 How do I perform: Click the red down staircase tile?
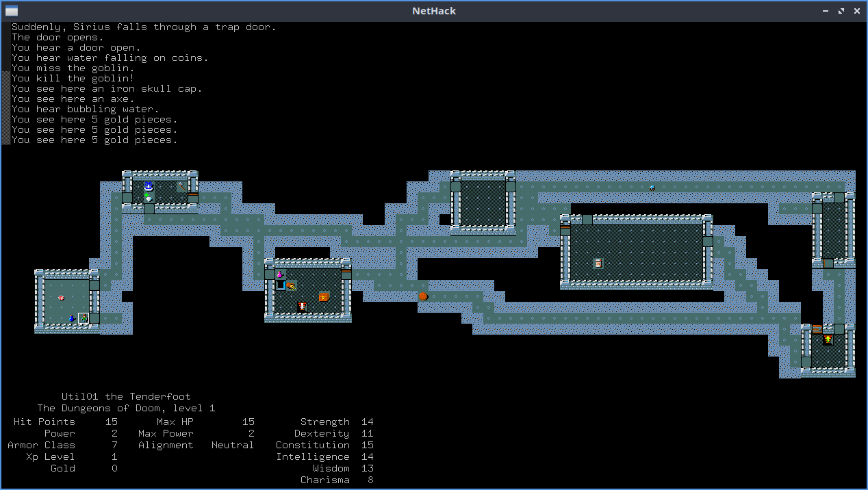click(303, 307)
